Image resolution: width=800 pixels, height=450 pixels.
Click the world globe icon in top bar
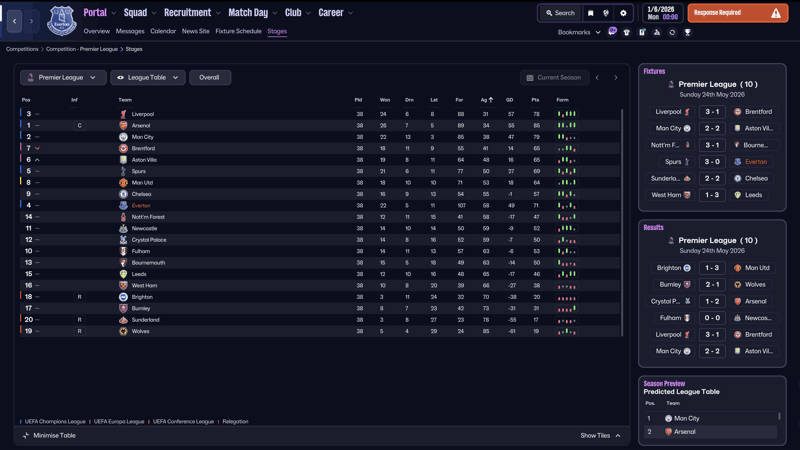point(606,13)
